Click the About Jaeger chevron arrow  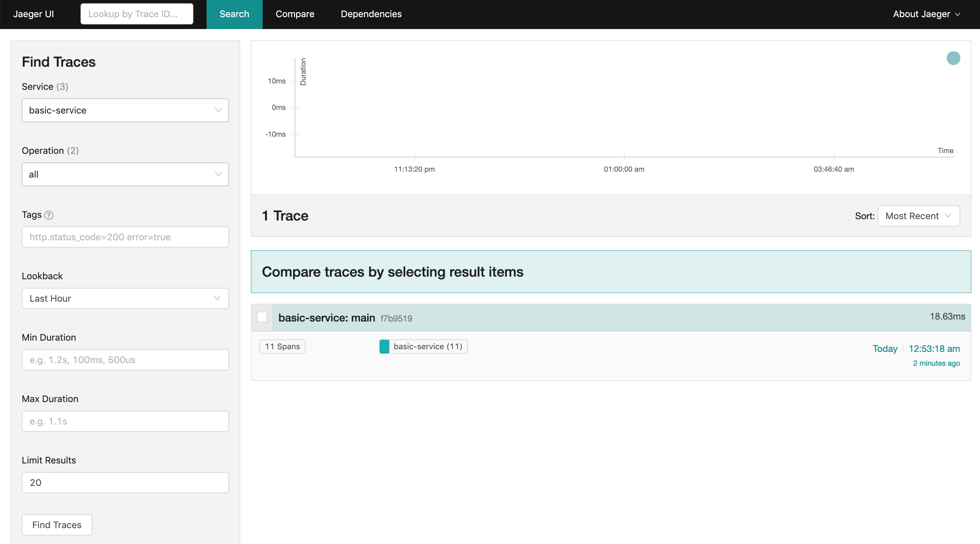tap(958, 15)
